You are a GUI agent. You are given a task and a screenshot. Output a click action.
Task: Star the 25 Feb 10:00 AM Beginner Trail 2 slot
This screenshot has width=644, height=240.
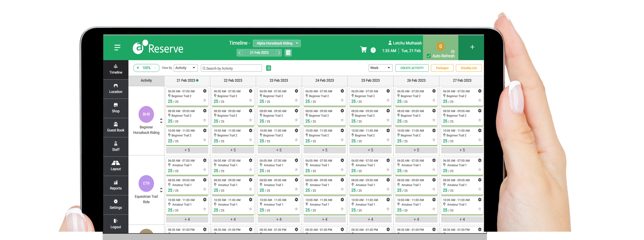[x=388, y=140]
